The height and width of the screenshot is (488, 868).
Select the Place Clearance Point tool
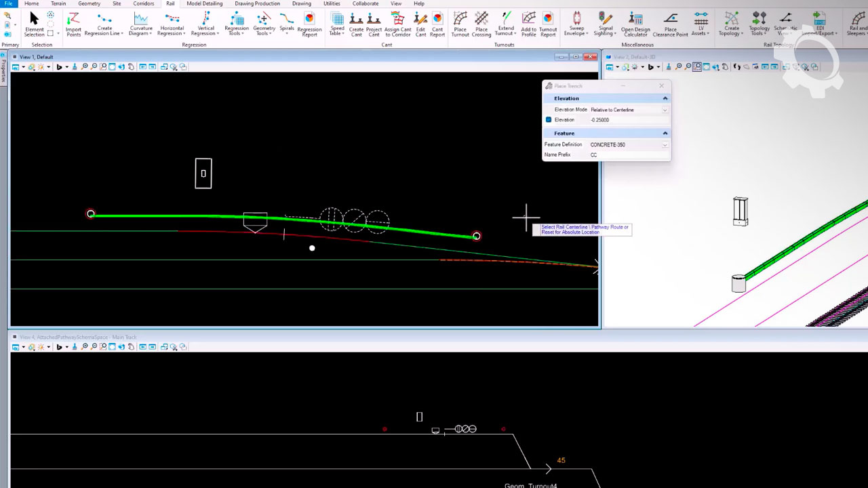tap(671, 24)
